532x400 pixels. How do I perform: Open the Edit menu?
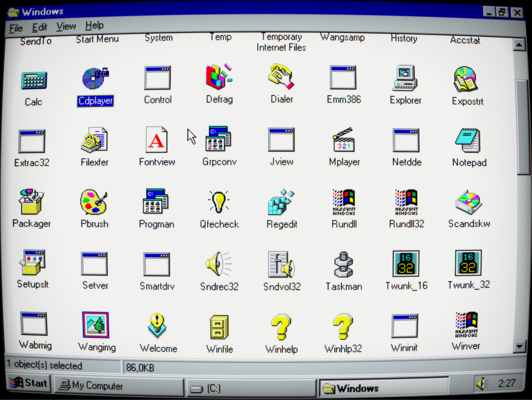[x=40, y=27]
